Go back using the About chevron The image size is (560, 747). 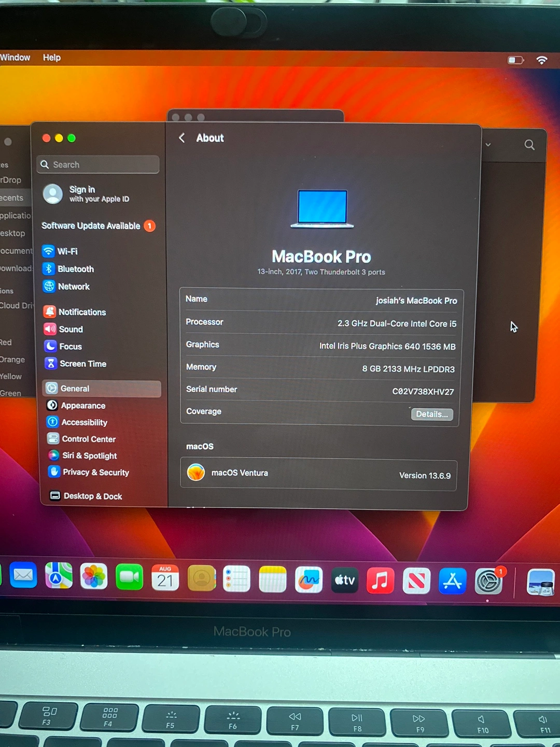click(182, 138)
